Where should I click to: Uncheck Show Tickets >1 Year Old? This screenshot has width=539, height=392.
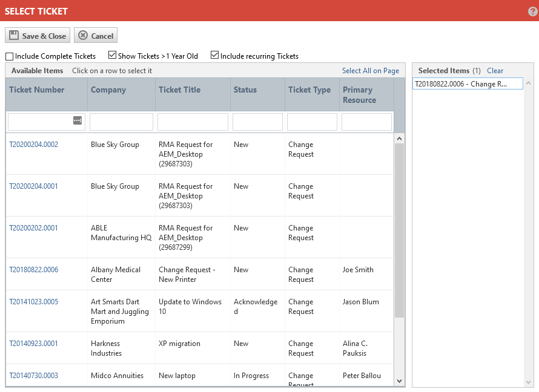tap(112, 56)
